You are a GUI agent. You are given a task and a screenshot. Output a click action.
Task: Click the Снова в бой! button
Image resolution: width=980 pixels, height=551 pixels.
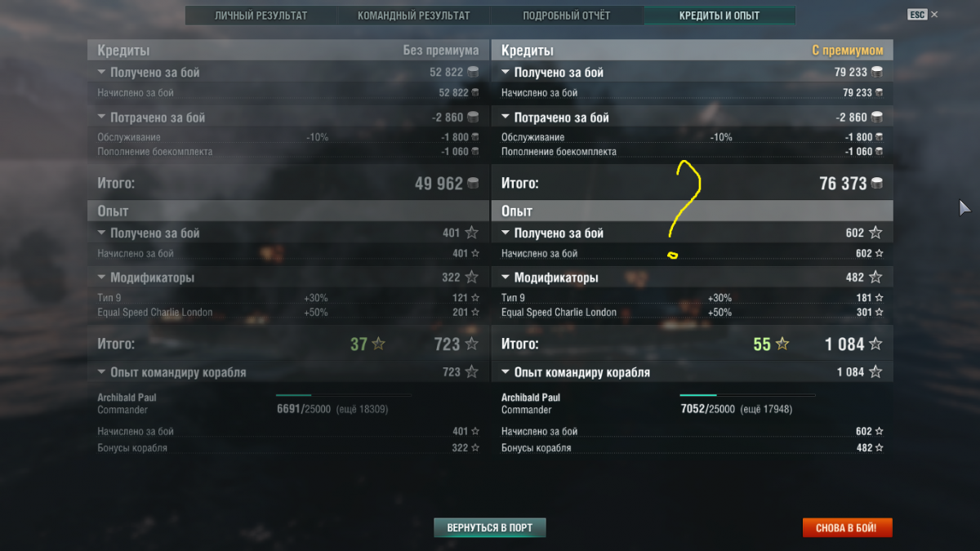[x=847, y=527]
